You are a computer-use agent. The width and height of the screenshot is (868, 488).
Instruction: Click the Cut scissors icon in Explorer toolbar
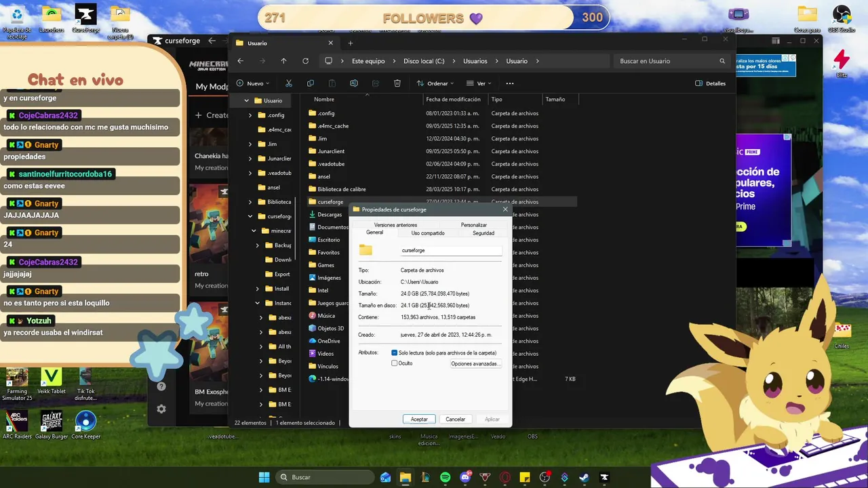(288, 83)
